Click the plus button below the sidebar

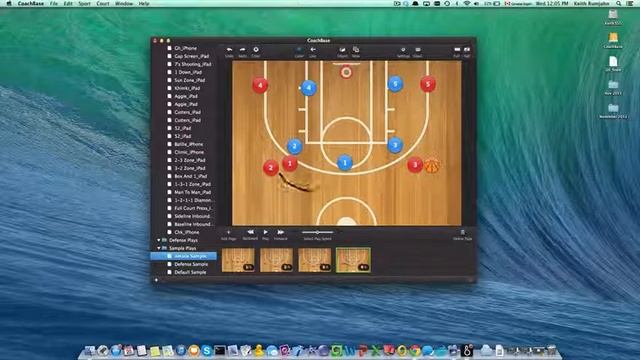[x=156, y=280]
